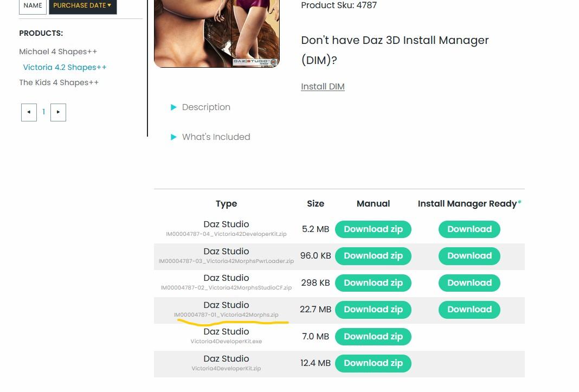Install Manager download for Victoria42DeveloperKit

(x=469, y=229)
